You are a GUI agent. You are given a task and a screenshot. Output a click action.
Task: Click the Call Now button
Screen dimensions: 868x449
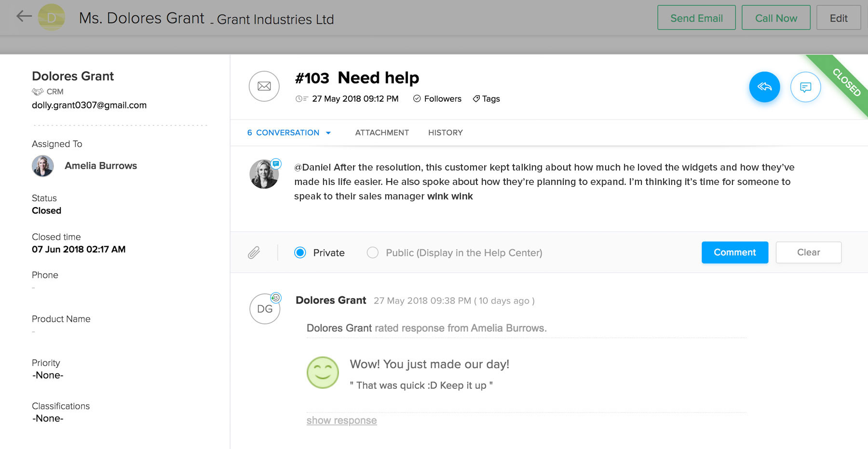776,18
